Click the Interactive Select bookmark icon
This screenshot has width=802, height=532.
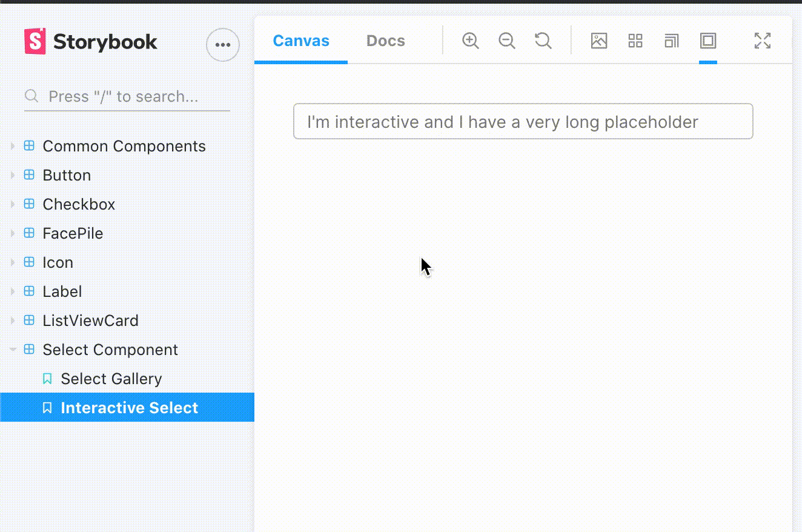tap(47, 408)
